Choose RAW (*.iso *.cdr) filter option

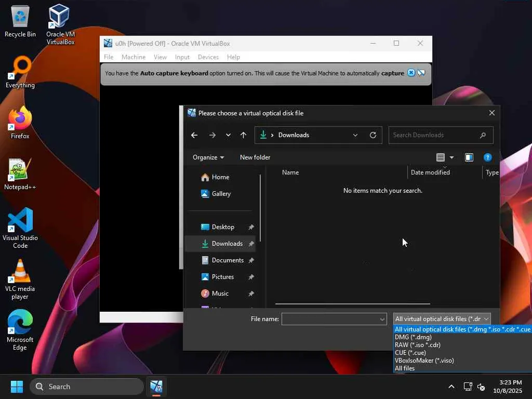[418, 345]
